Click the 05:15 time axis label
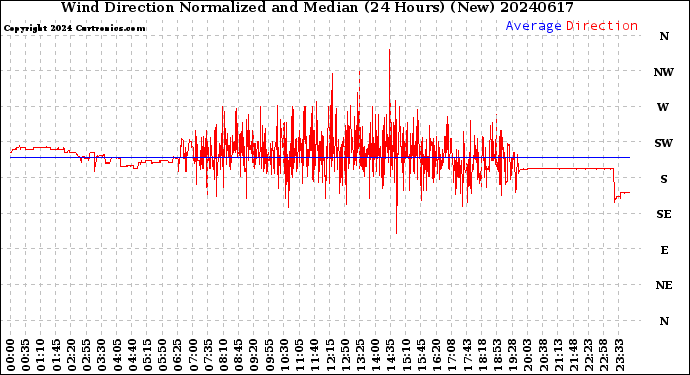Screen dimensions: 690x375 coord(147,355)
